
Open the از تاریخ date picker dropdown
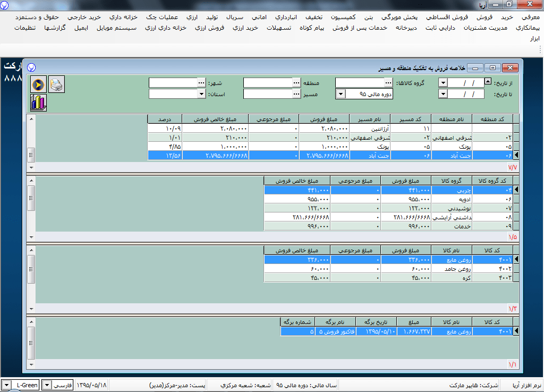pos(443,83)
